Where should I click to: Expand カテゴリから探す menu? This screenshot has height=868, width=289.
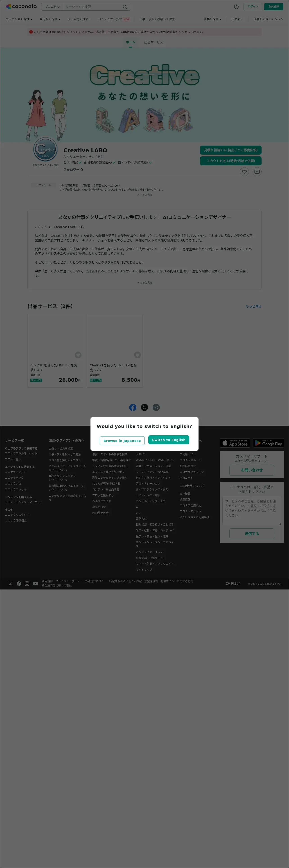point(19,19)
